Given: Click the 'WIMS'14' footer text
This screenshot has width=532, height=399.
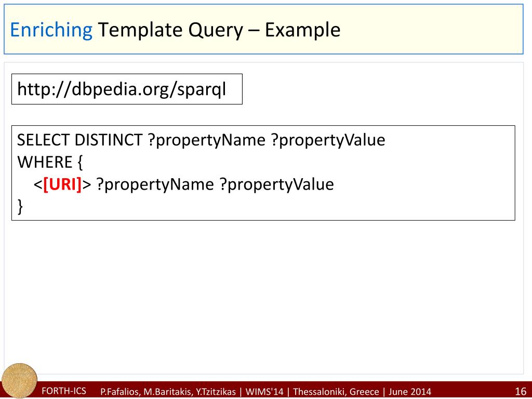Looking at the screenshot, I should tap(264, 392).
